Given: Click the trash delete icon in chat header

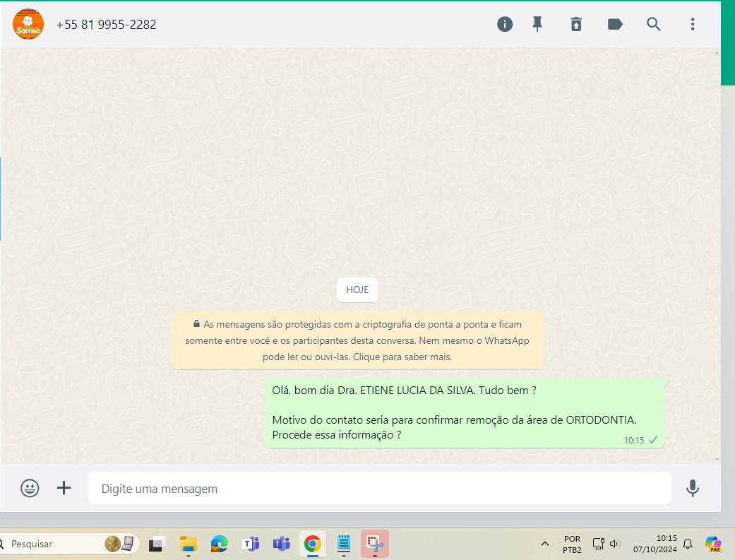Looking at the screenshot, I should click(x=576, y=24).
